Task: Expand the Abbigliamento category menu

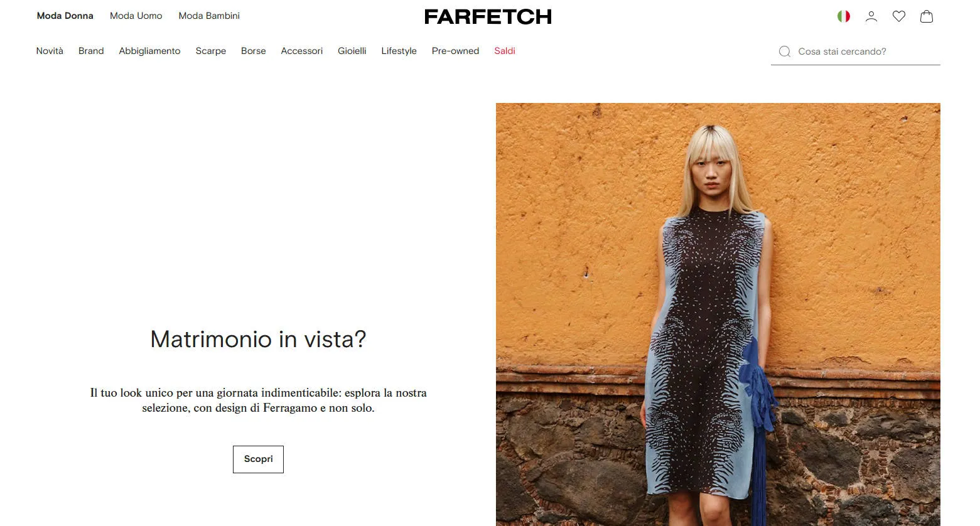Action: [x=149, y=51]
